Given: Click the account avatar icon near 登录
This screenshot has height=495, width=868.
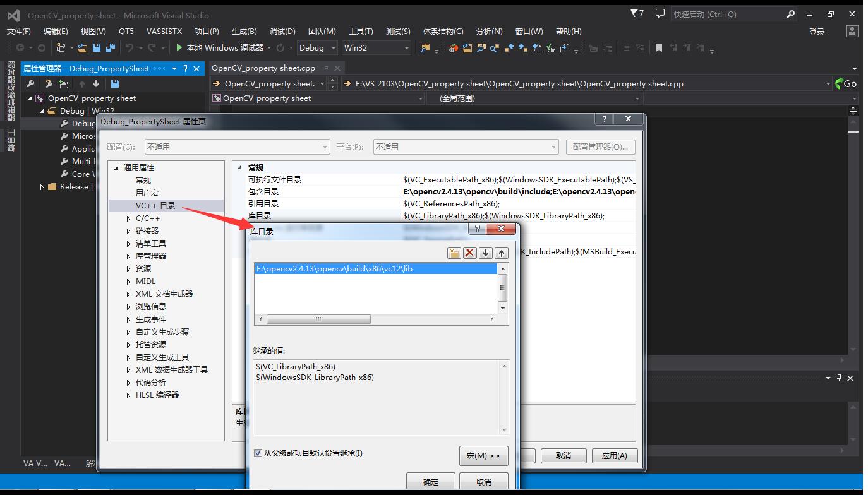Looking at the screenshot, I should coord(852,31).
